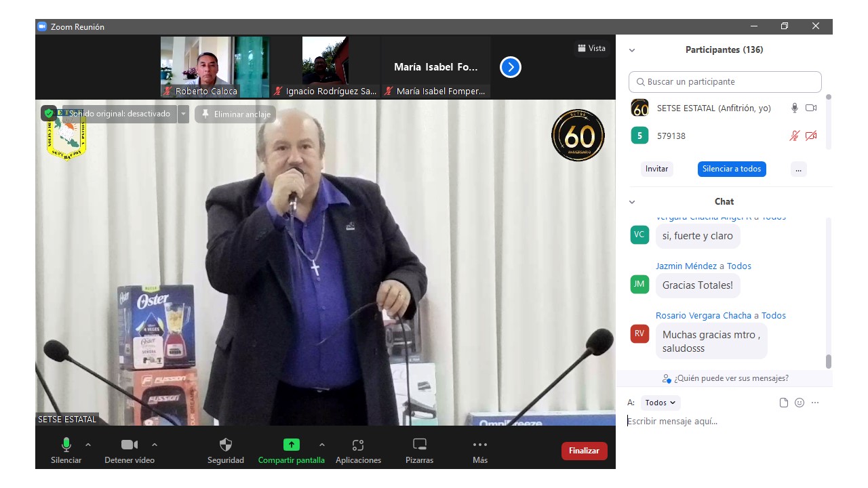This screenshot has width=868, height=488.
Task: Minimize the Zoom window
Action: click(x=754, y=26)
